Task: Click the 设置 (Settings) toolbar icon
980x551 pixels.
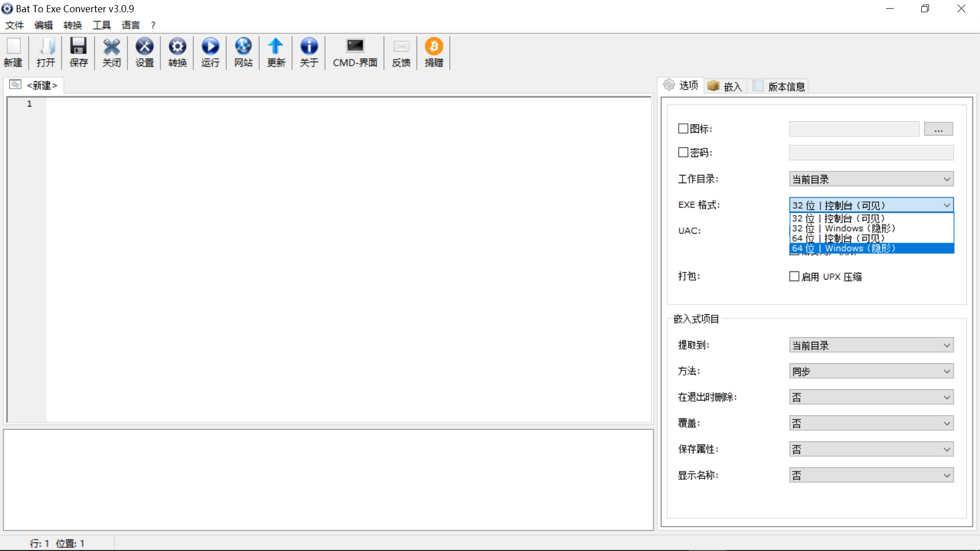Action: pyautogui.click(x=144, y=52)
